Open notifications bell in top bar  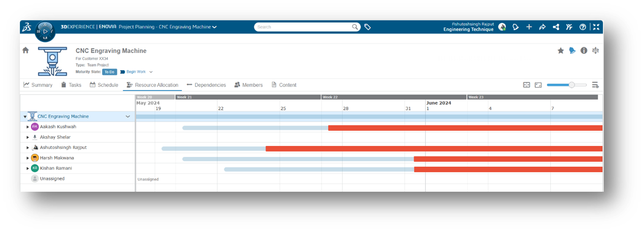[x=516, y=27]
